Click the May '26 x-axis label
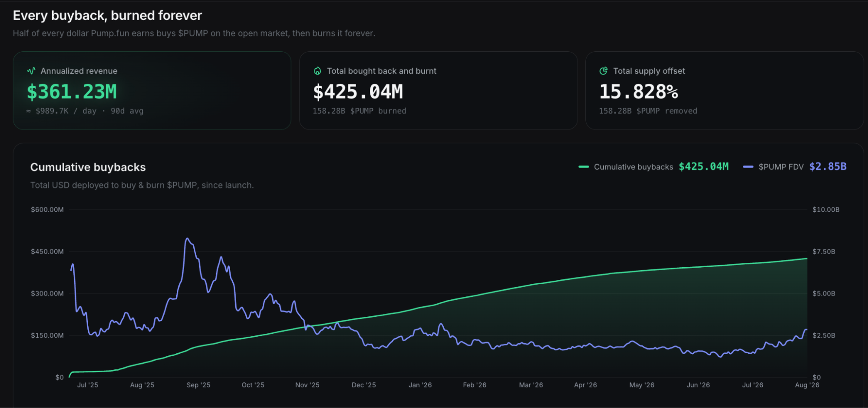 click(x=642, y=385)
